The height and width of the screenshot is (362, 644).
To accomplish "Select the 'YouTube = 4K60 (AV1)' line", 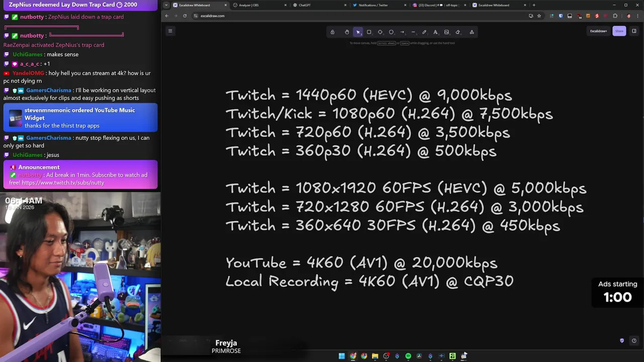I will (361, 262).
